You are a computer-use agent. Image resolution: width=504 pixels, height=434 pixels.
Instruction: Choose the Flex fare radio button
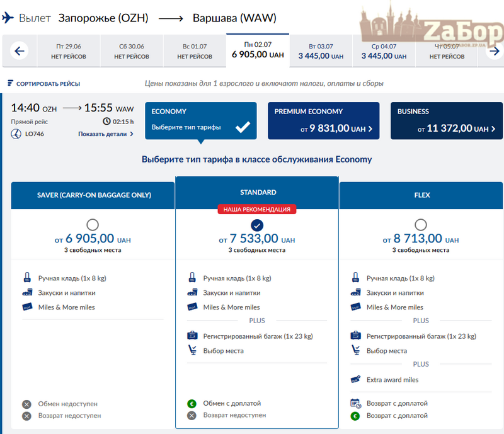click(x=421, y=224)
